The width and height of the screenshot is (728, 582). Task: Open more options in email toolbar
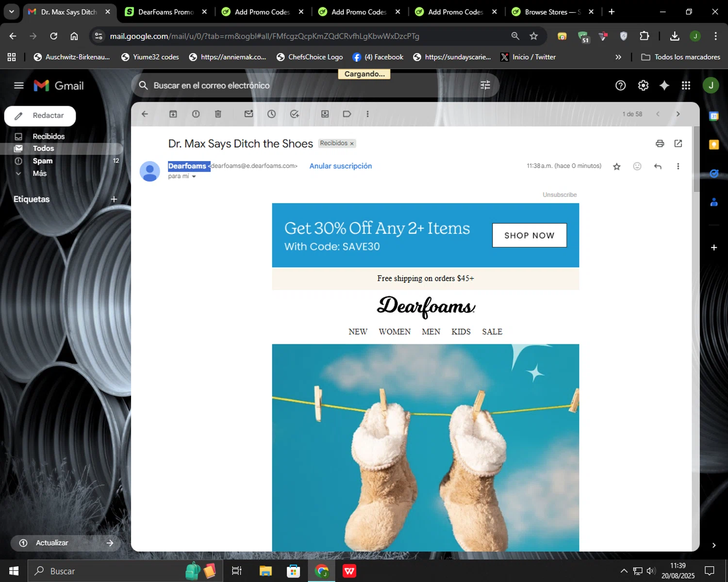coord(367,114)
